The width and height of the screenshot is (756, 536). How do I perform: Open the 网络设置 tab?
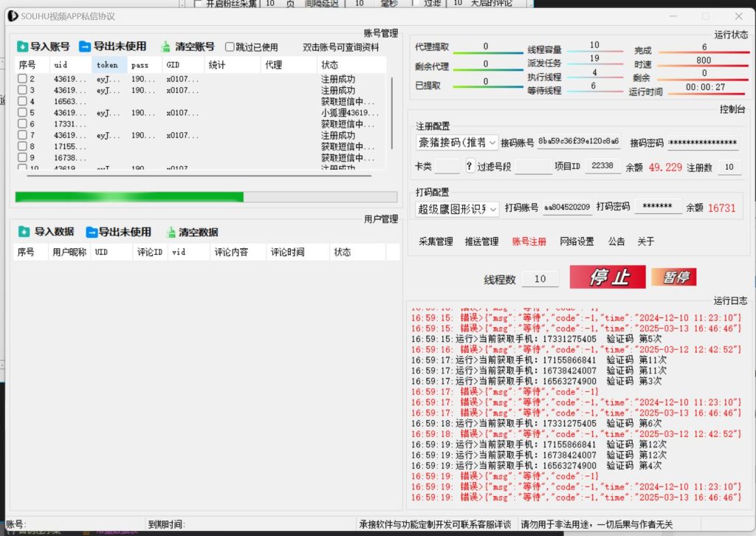point(577,241)
